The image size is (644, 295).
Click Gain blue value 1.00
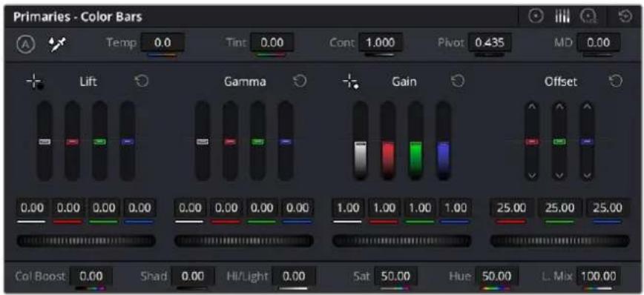pos(455,208)
